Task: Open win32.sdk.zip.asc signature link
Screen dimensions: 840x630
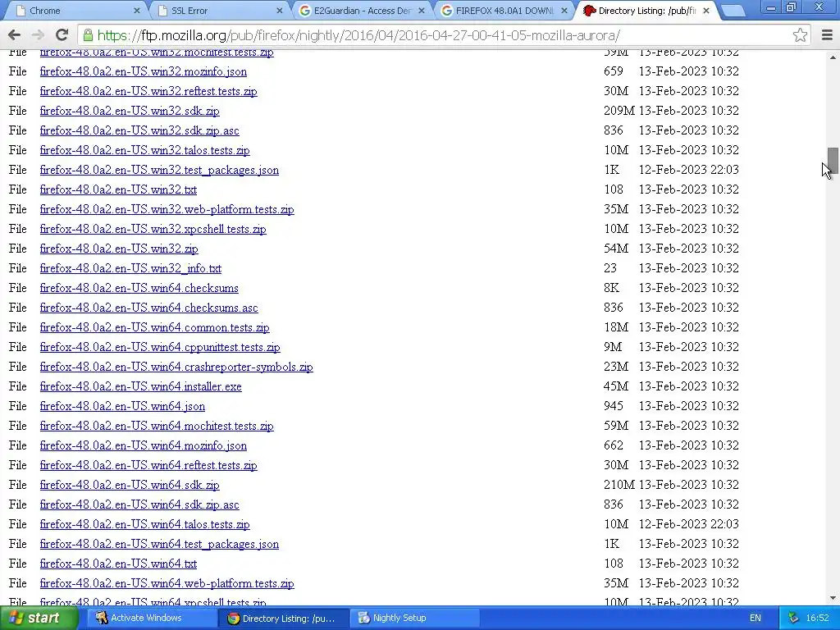Action: pyautogui.click(x=139, y=130)
